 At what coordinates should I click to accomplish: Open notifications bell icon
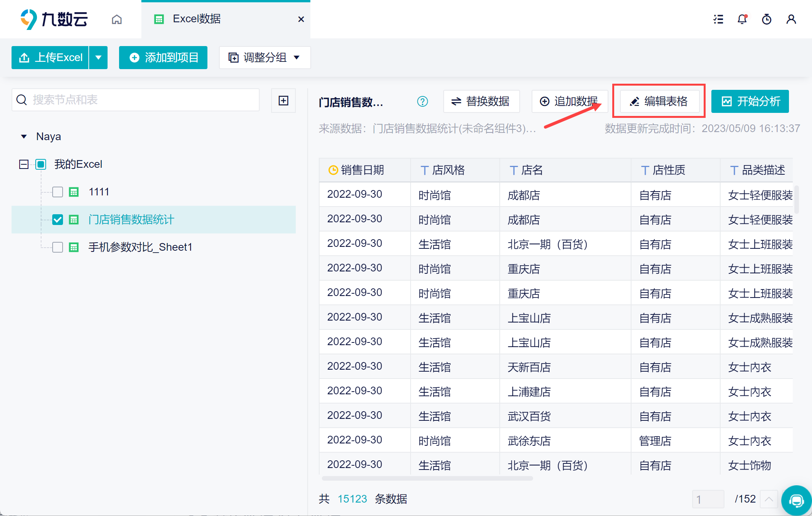coord(742,19)
